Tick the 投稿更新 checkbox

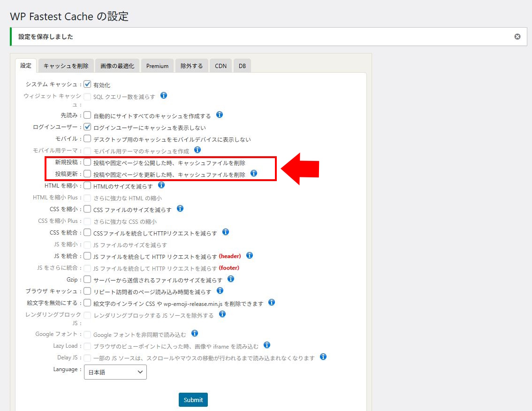[87, 174]
